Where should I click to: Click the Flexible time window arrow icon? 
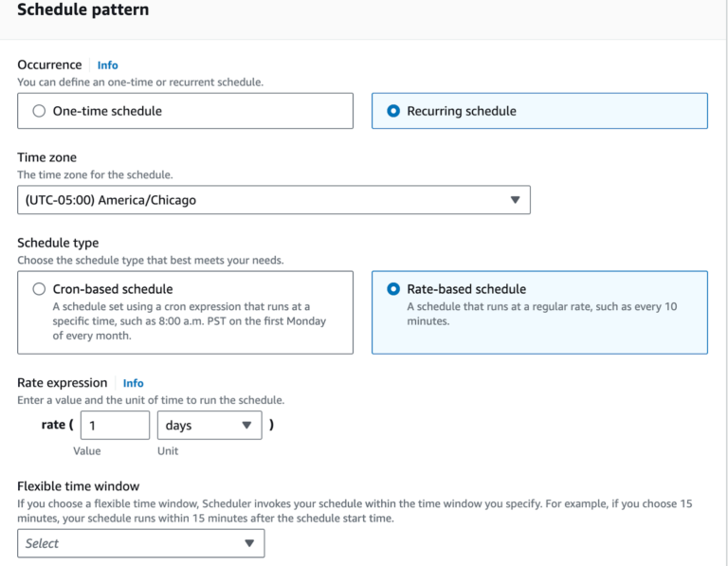[x=249, y=543]
